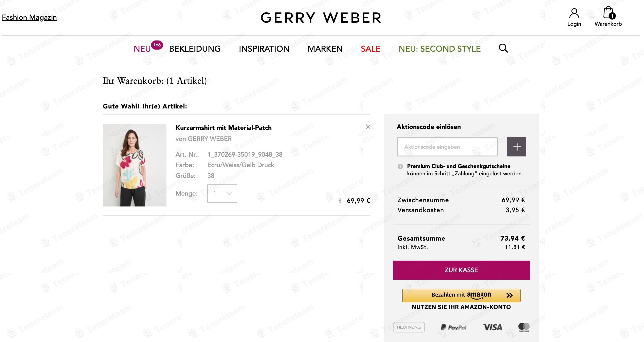Expand the Menge quantity dropdown

point(222,194)
